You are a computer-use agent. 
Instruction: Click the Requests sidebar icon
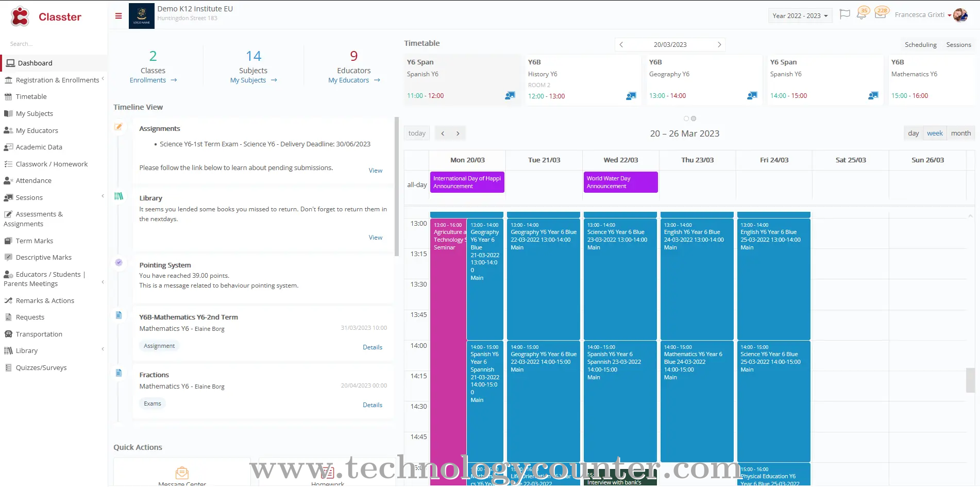(x=8, y=317)
